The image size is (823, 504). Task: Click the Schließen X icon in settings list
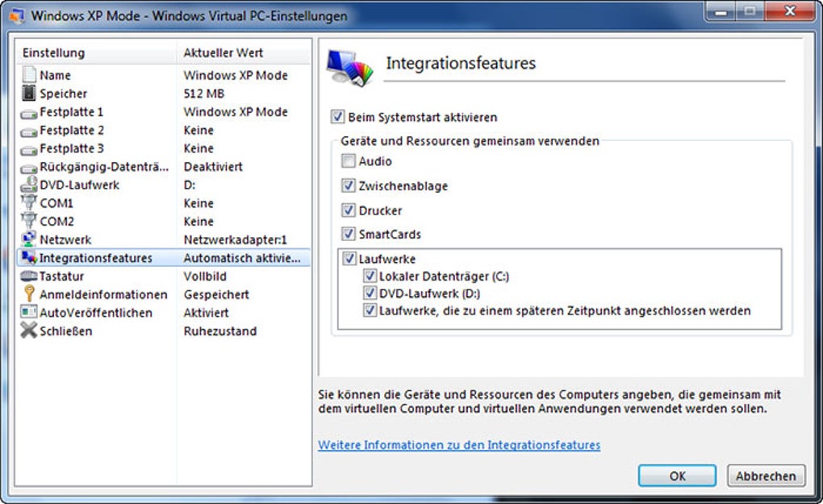pyautogui.click(x=29, y=331)
